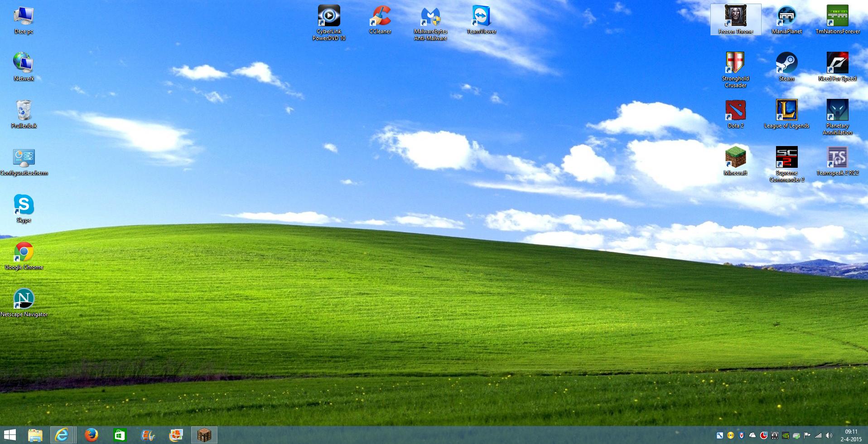
Task: Select the Dota 2 shortcut
Action: pos(735,115)
